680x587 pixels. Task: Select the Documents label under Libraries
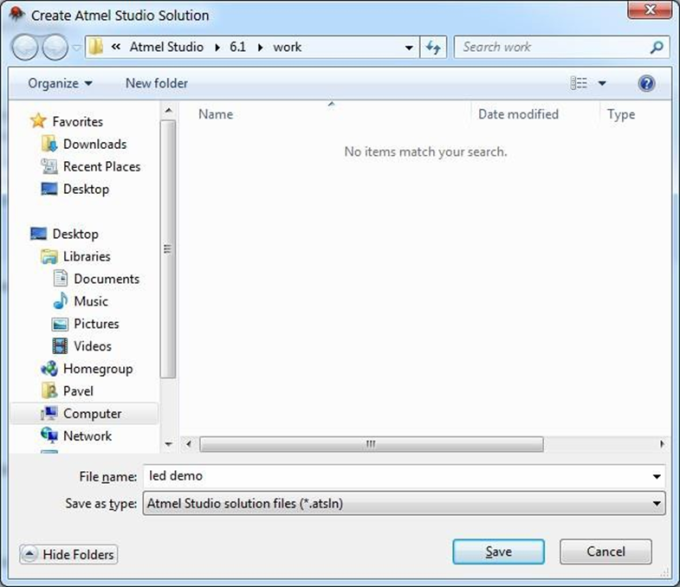pos(107,279)
